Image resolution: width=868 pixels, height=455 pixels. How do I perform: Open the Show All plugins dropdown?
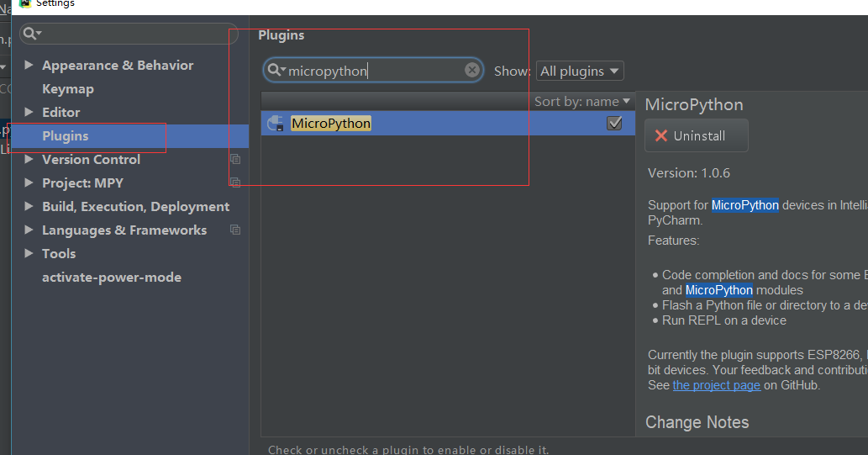pyautogui.click(x=580, y=71)
